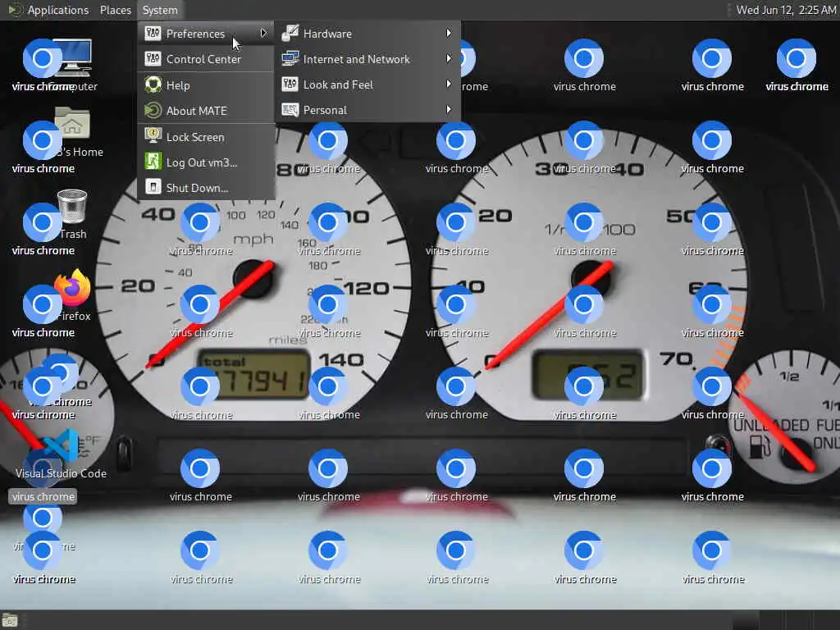Click the Control Center icon
This screenshot has height=630, width=840.
(x=153, y=58)
